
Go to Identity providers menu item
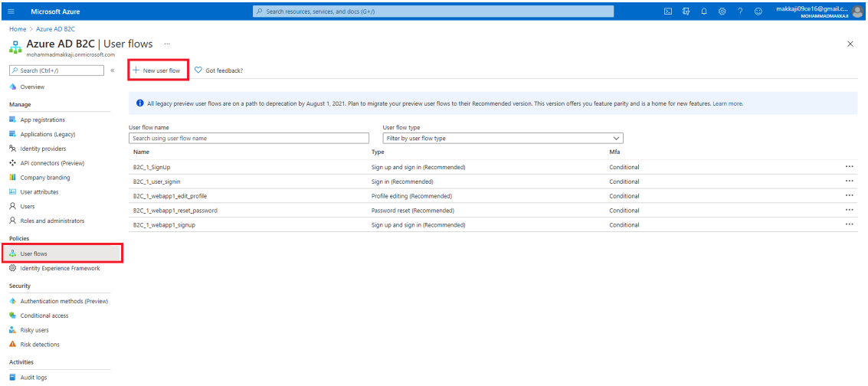[x=43, y=149]
